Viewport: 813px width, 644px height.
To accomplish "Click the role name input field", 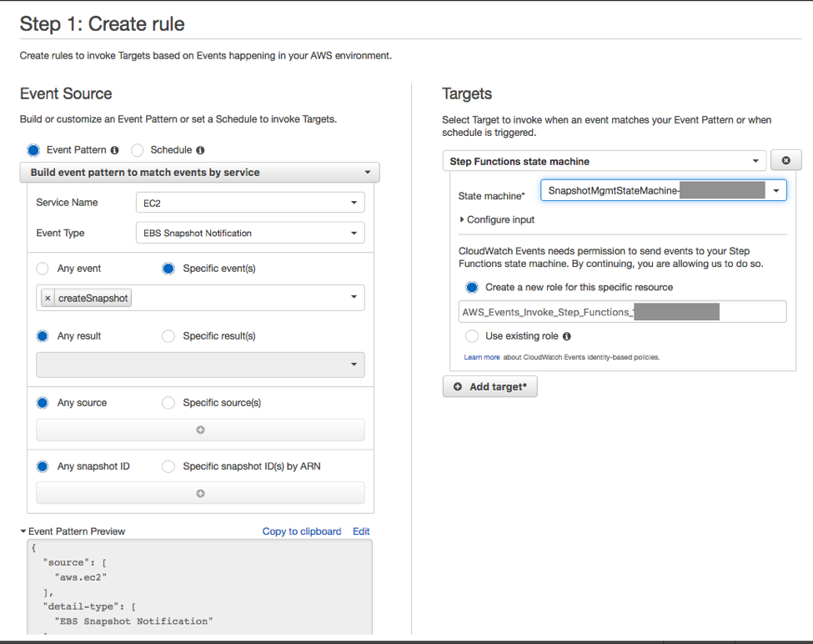I will point(621,312).
